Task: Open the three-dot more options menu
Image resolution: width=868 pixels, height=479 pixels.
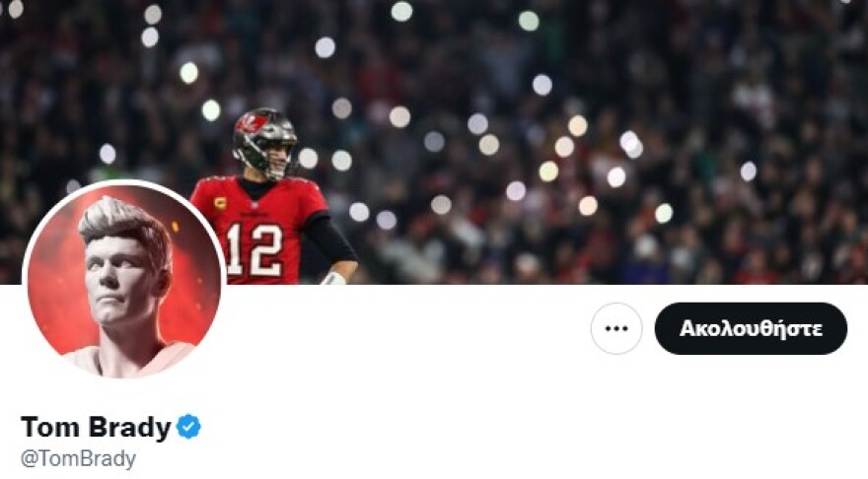Action: click(616, 328)
